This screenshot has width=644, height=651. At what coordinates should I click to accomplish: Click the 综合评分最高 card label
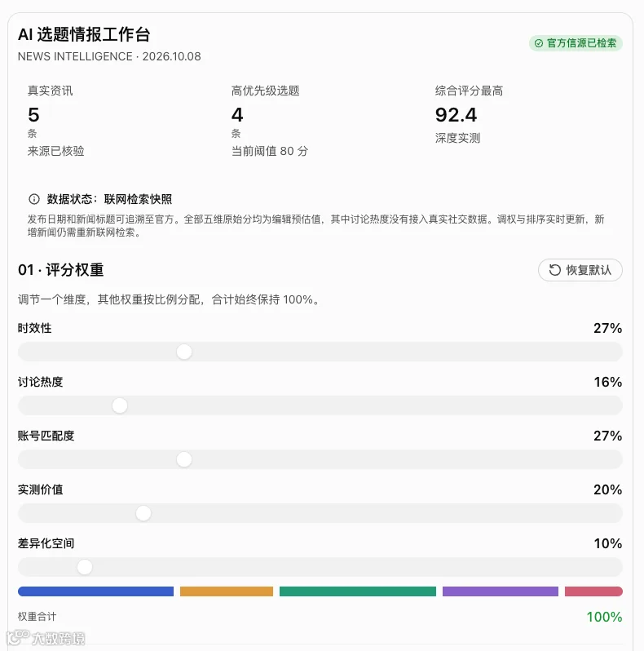pos(470,91)
